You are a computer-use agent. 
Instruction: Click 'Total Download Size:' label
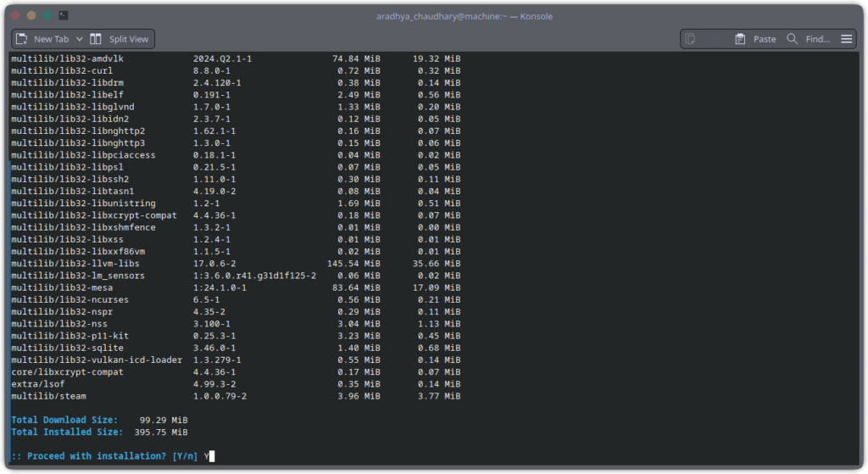tap(64, 421)
